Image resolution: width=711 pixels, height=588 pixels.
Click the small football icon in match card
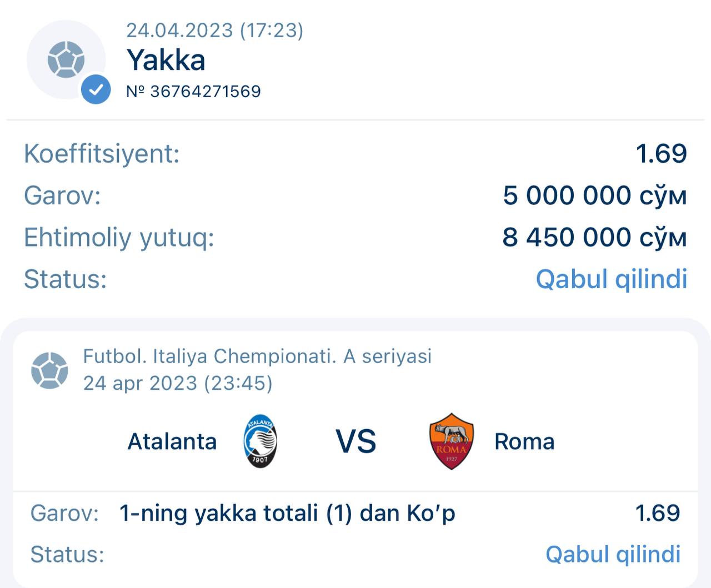[49, 370]
